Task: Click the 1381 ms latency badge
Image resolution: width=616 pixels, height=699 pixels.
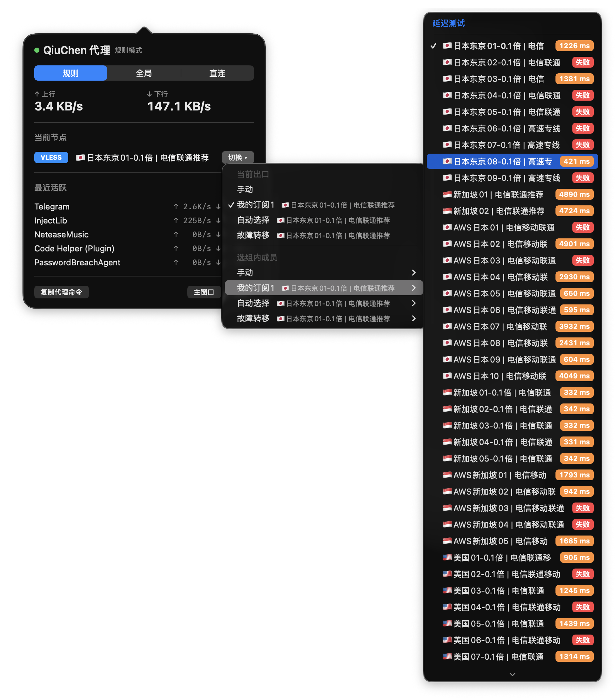Action: pos(574,79)
